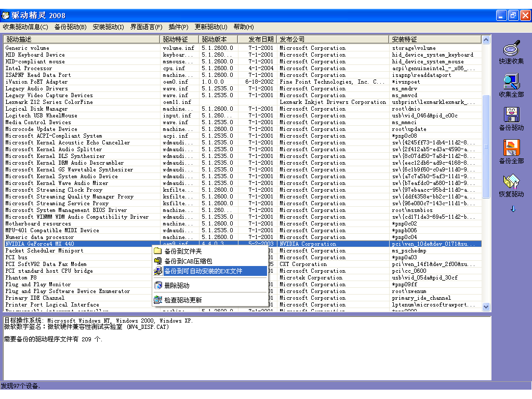
Task: Click the vertical scrollbar thumb of driver list
Action: (x=486, y=146)
